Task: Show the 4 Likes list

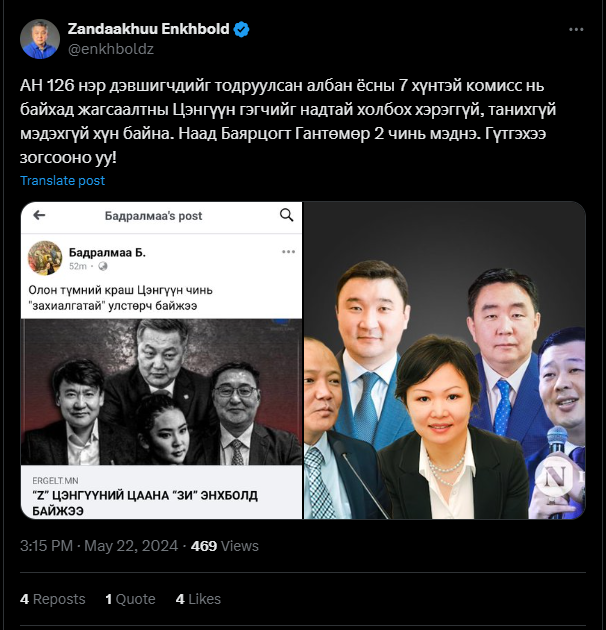Action: coord(198,599)
